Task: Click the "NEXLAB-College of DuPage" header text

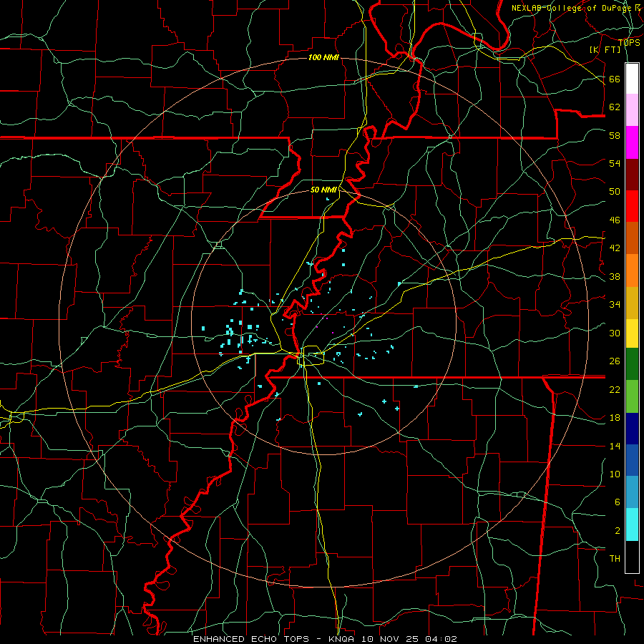Action: [571, 8]
